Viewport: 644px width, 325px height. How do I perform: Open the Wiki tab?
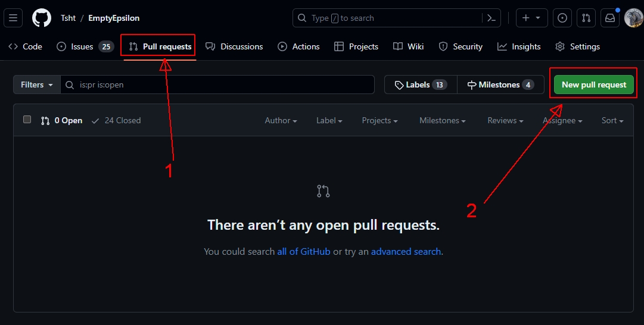coord(408,47)
